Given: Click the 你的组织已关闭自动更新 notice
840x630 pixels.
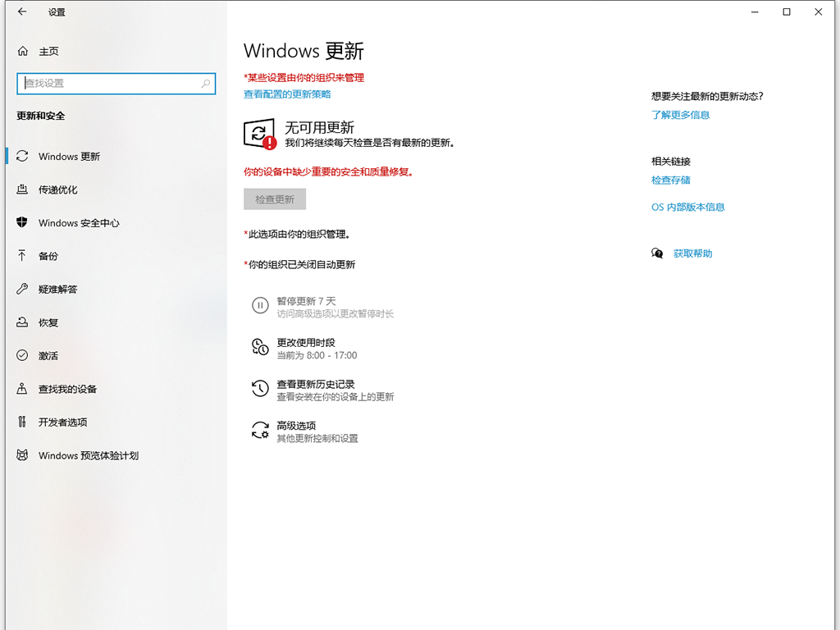Looking at the screenshot, I should click(x=299, y=264).
